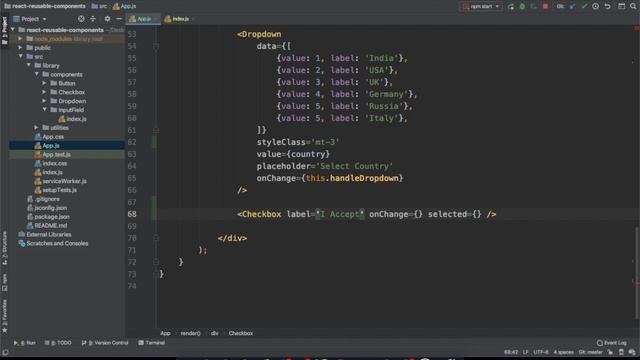The height and width of the screenshot is (360, 640).
Task: Collapse the library folder
Action: point(29,65)
